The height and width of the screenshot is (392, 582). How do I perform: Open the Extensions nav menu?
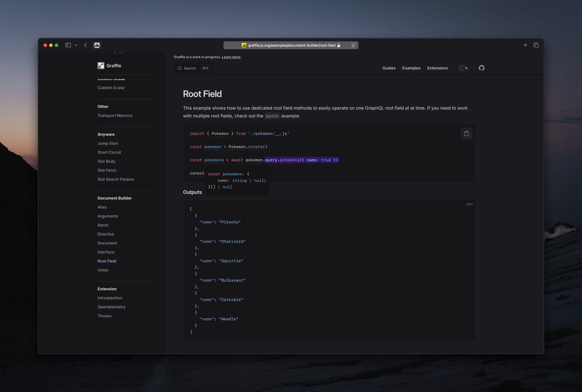click(x=437, y=68)
